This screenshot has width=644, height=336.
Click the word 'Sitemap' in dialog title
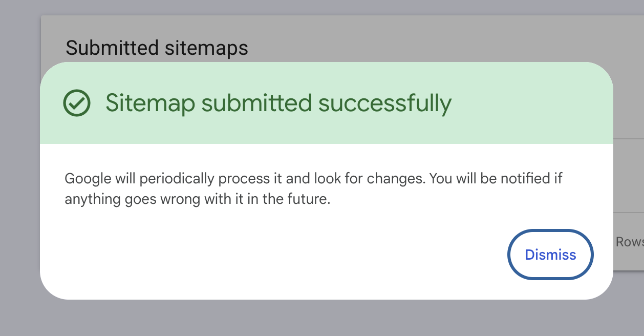click(x=151, y=104)
